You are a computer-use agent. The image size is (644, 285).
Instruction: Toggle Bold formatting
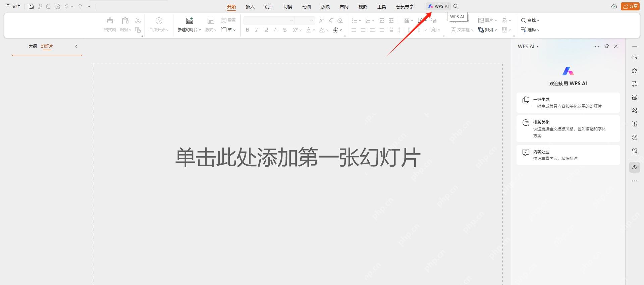(x=248, y=30)
